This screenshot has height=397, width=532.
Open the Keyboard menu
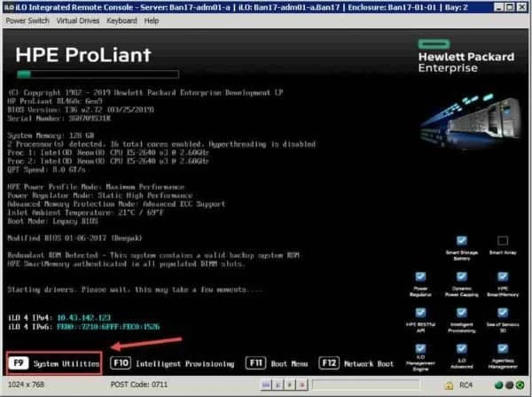click(x=121, y=20)
